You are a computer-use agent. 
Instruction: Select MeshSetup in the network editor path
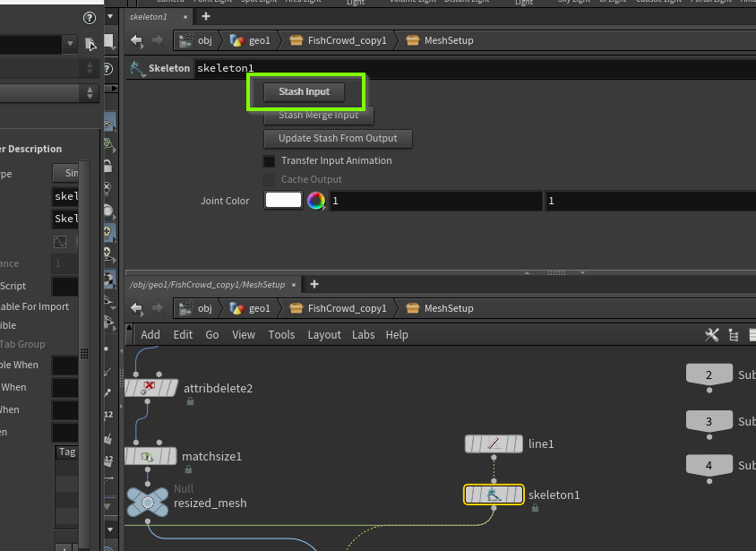pos(439,308)
